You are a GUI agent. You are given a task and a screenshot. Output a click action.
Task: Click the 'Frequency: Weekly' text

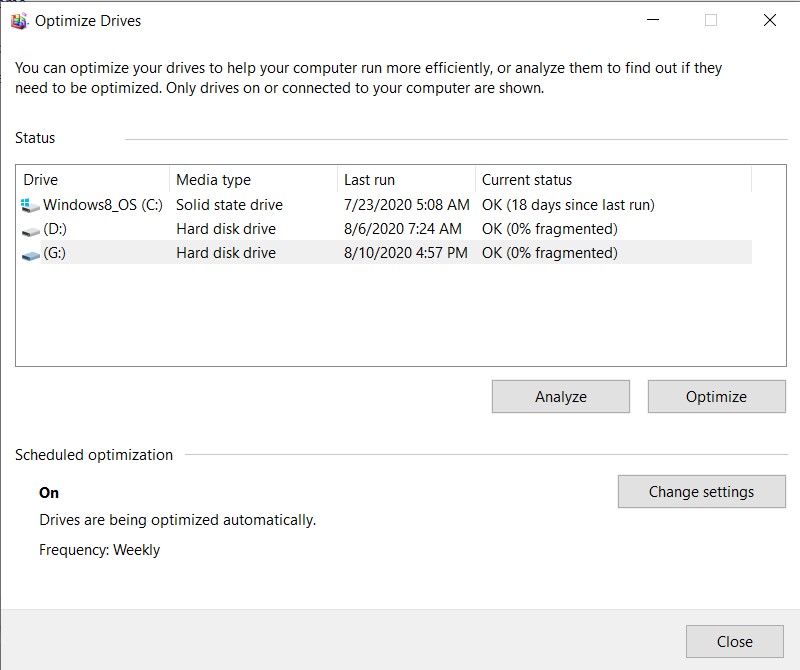[x=99, y=550]
